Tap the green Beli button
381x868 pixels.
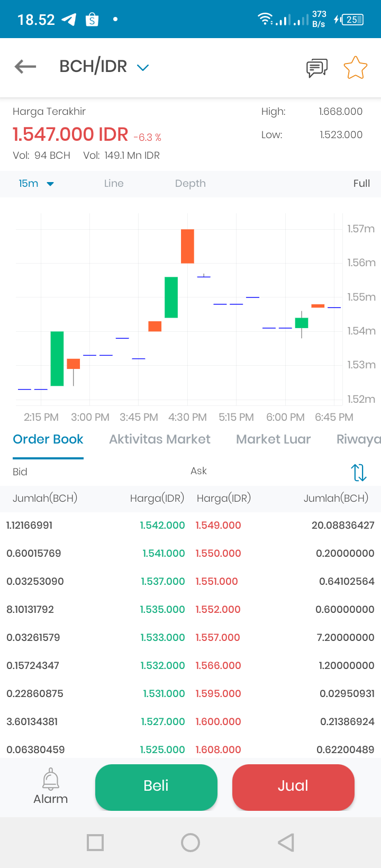point(156,787)
